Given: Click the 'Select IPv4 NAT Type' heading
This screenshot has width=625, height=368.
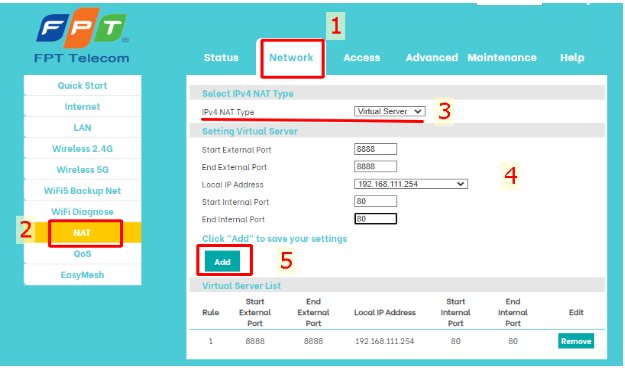Looking at the screenshot, I should [x=248, y=94].
